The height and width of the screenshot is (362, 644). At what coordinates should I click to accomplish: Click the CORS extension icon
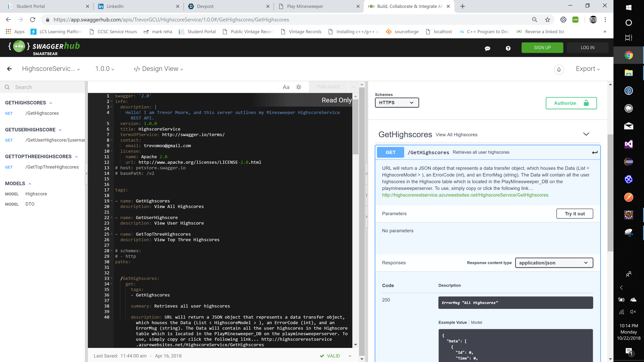coord(575,19)
